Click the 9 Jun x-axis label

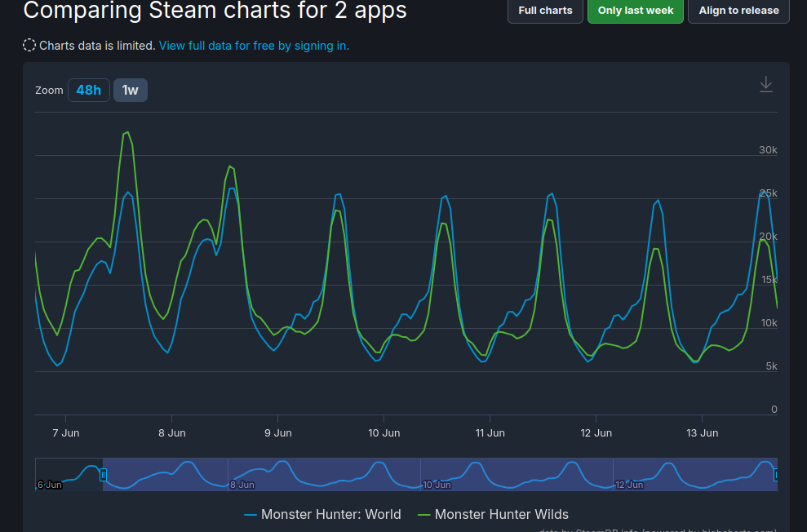pos(278,432)
